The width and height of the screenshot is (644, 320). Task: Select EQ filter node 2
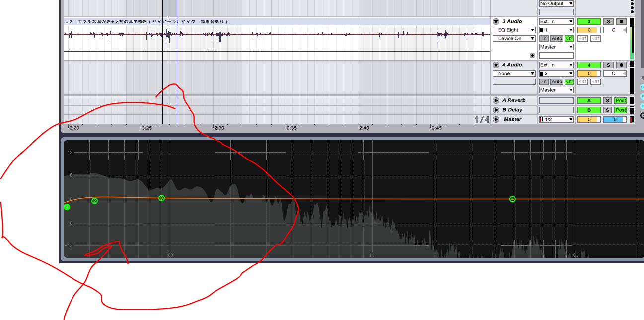pos(94,201)
